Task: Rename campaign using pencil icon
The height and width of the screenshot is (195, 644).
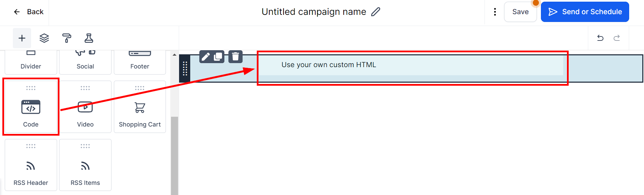Action: 376,12
